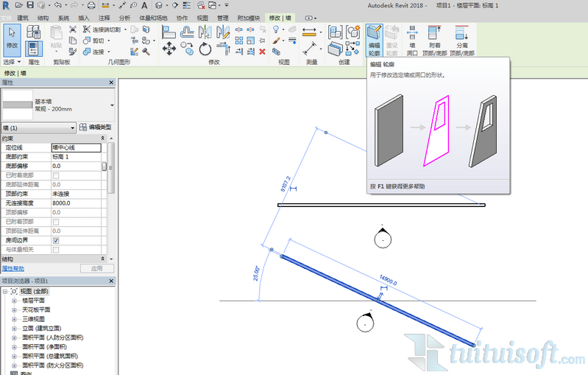Open the 墙 (1) instance filter dropdown
Screen dimensions: 588x375
(x=72, y=127)
